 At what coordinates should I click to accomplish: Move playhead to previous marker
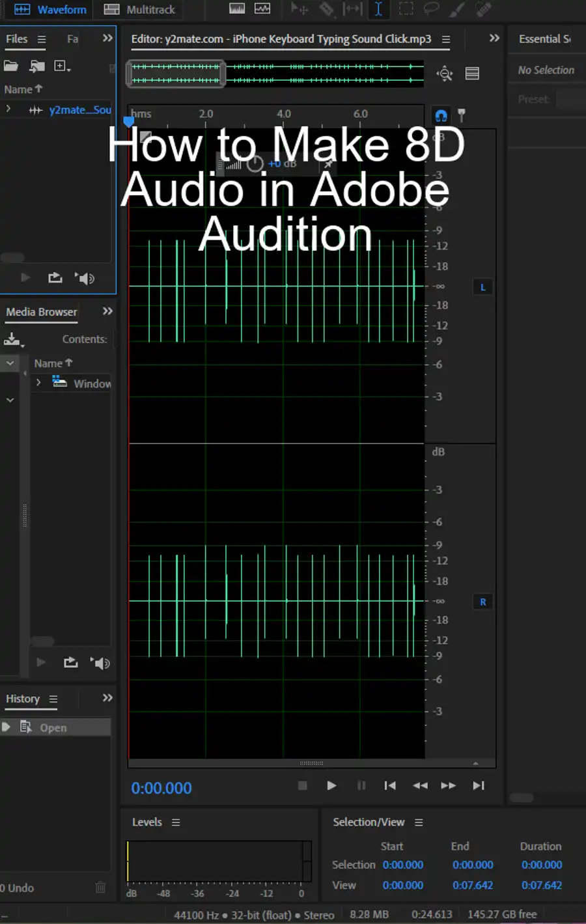pos(390,785)
